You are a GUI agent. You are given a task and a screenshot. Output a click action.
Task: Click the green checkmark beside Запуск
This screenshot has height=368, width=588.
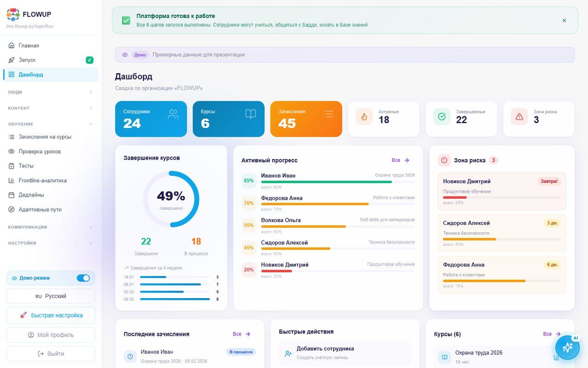pyautogui.click(x=90, y=60)
